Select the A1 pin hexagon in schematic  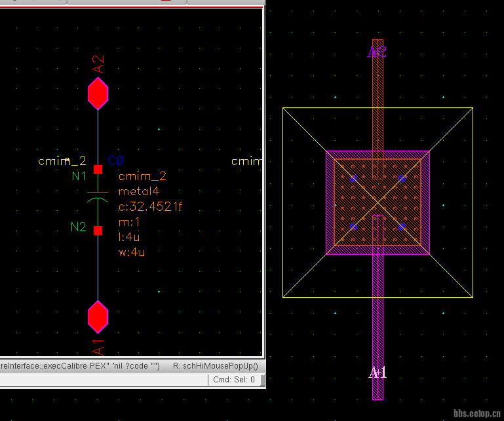[98, 317]
